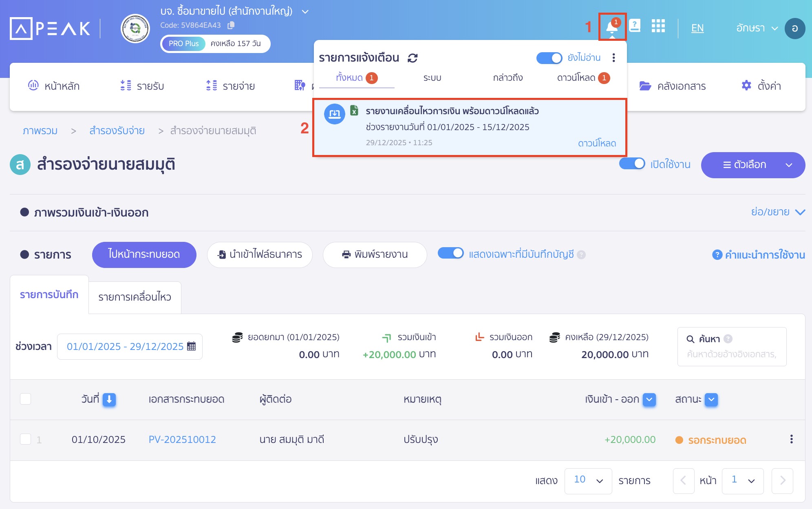Click the ค้นหา search input field
This screenshot has width=812, height=509.
731,354
